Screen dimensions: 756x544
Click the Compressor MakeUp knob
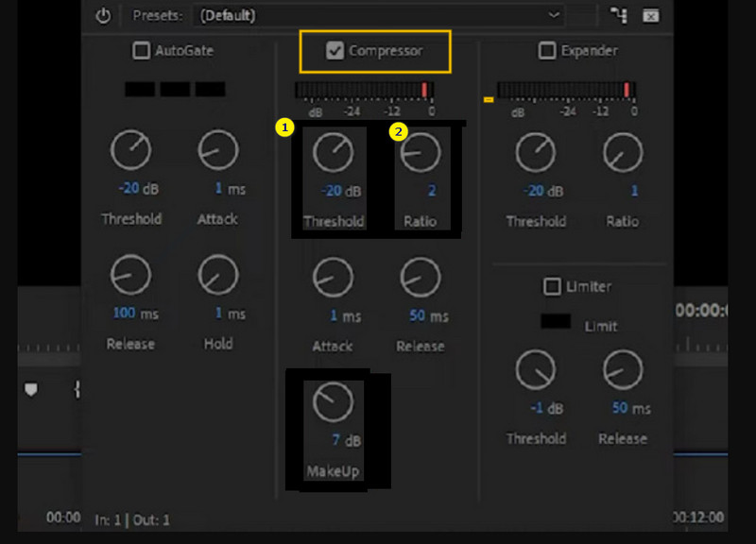[x=333, y=403]
